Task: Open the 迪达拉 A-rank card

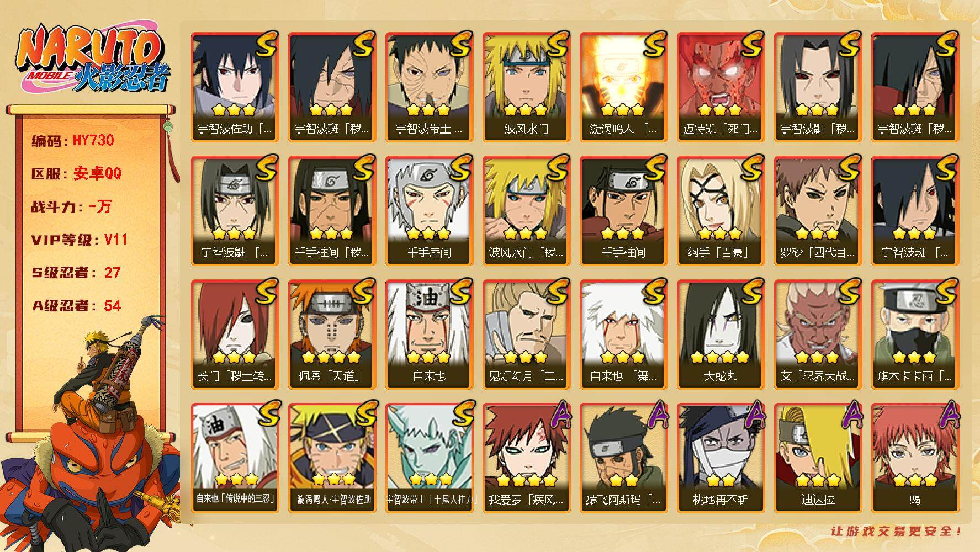Action: tap(818, 458)
